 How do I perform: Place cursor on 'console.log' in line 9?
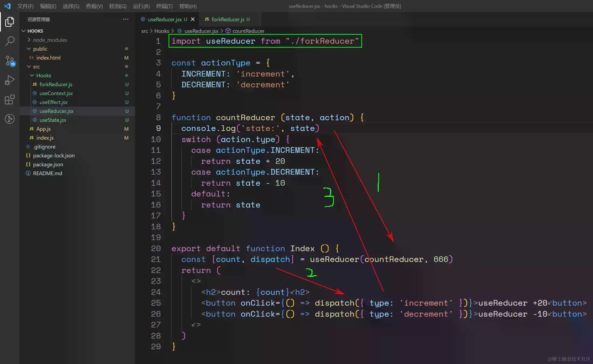coord(208,128)
